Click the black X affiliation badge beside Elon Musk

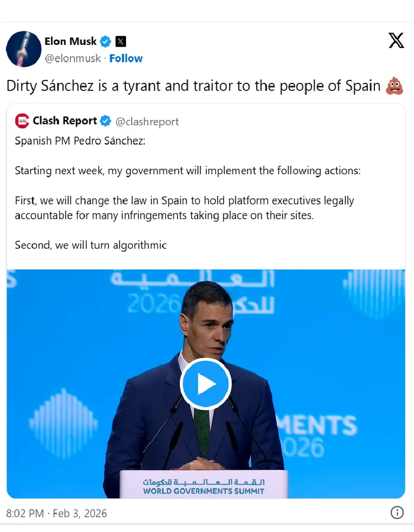(121, 41)
